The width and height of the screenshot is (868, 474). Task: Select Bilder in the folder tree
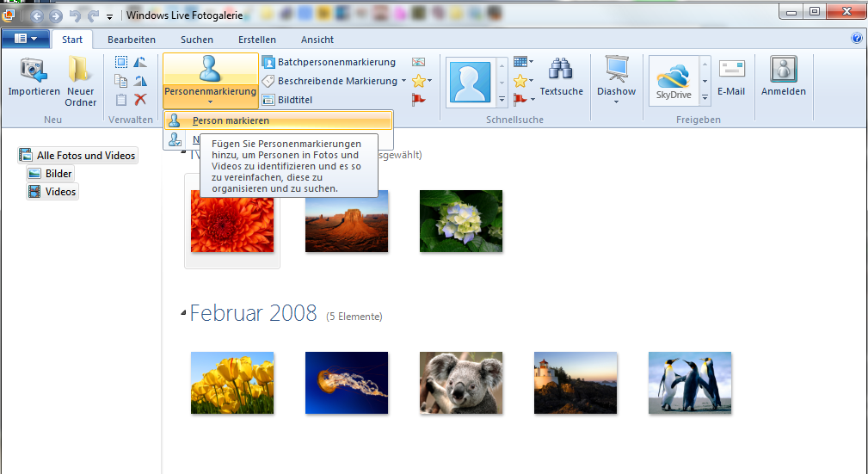click(58, 174)
